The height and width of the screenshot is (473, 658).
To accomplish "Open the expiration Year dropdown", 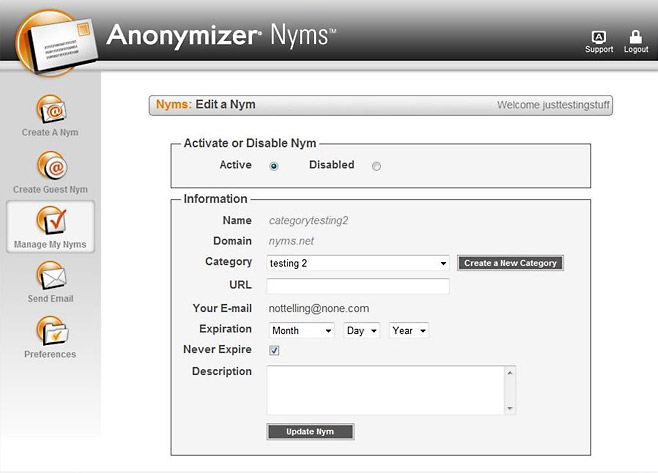I will click(409, 330).
